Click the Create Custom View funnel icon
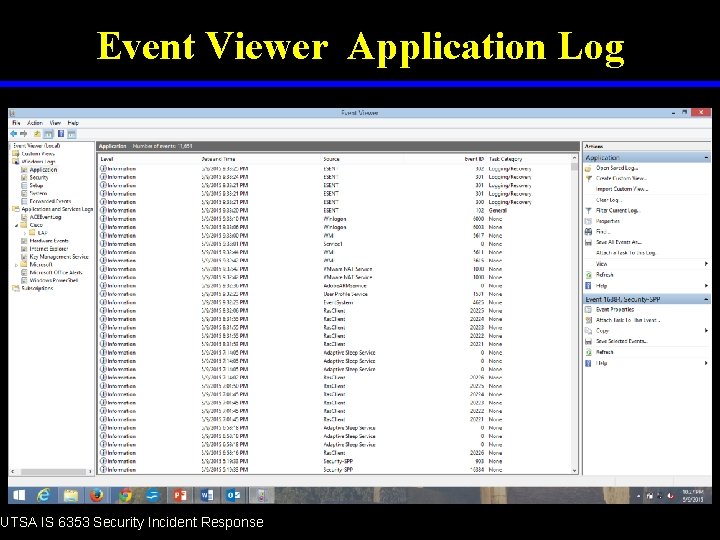The height and width of the screenshot is (540, 720). pyautogui.click(x=588, y=179)
